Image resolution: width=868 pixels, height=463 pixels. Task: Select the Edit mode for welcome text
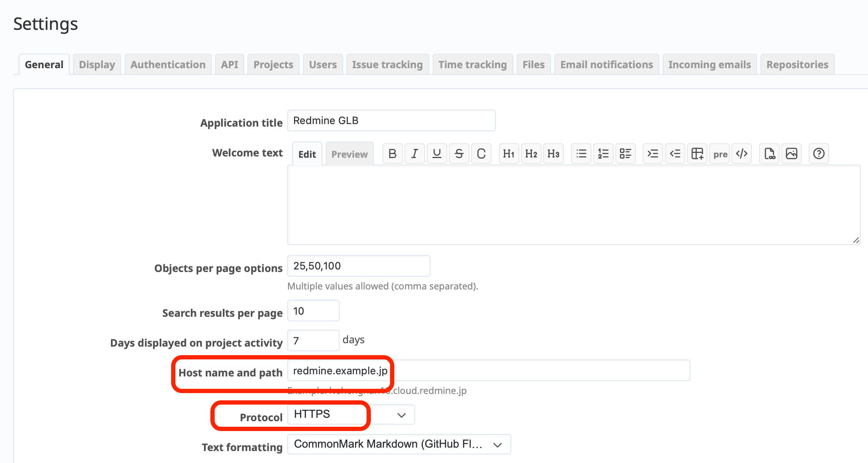[307, 154]
